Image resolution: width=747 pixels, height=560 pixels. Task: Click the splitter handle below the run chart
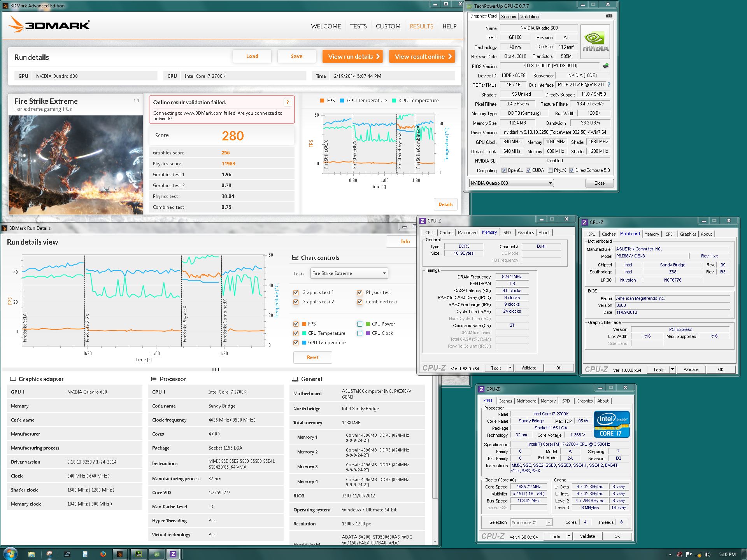click(216, 369)
